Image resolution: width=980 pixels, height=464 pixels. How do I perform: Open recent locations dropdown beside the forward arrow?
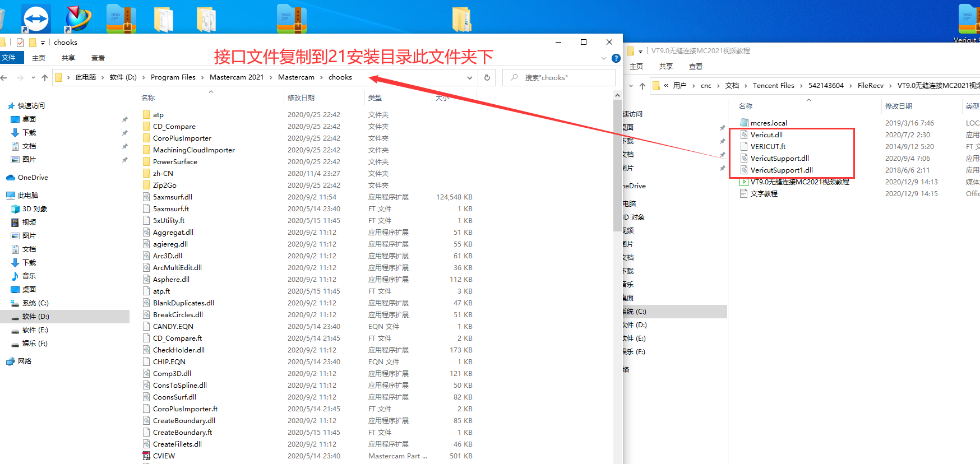tap(33, 77)
